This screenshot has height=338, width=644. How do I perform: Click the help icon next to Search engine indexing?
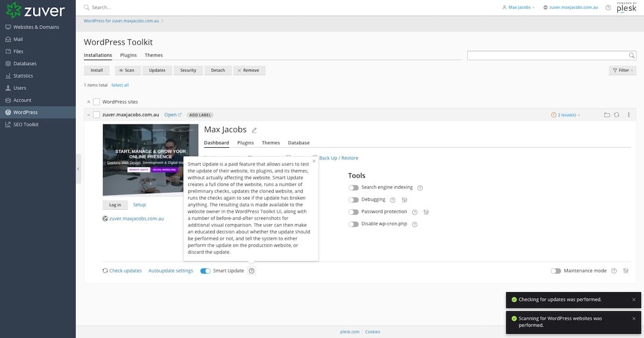coord(420,188)
